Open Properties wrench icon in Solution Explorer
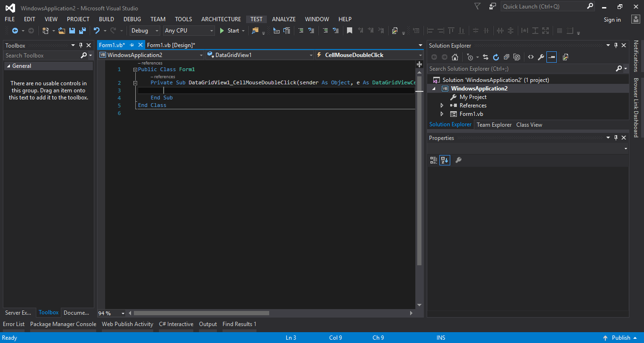This screenshot has height=343, width=644. pyautogui.click(x=541, y=57)
